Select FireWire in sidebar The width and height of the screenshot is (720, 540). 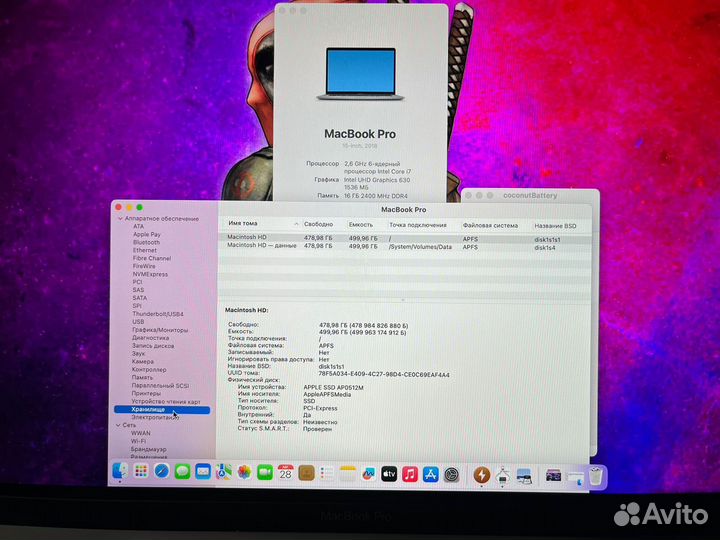tap(144, 266)
